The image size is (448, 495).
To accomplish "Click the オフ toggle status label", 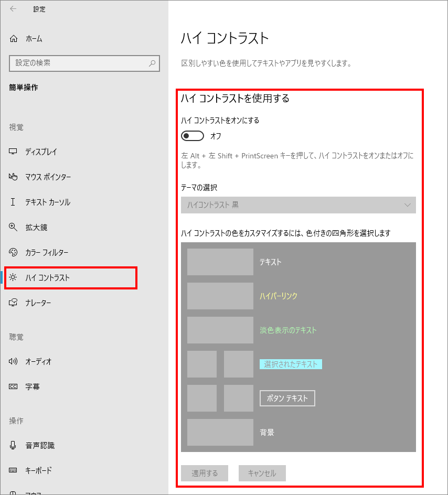I will coord(216,136).
